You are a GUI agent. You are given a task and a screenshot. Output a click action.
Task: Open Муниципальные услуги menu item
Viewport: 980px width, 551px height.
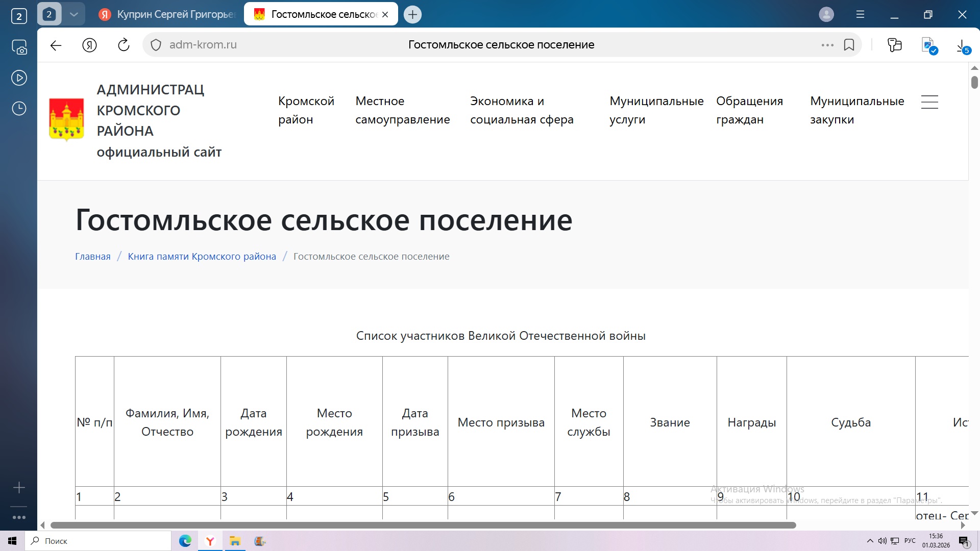656,110
